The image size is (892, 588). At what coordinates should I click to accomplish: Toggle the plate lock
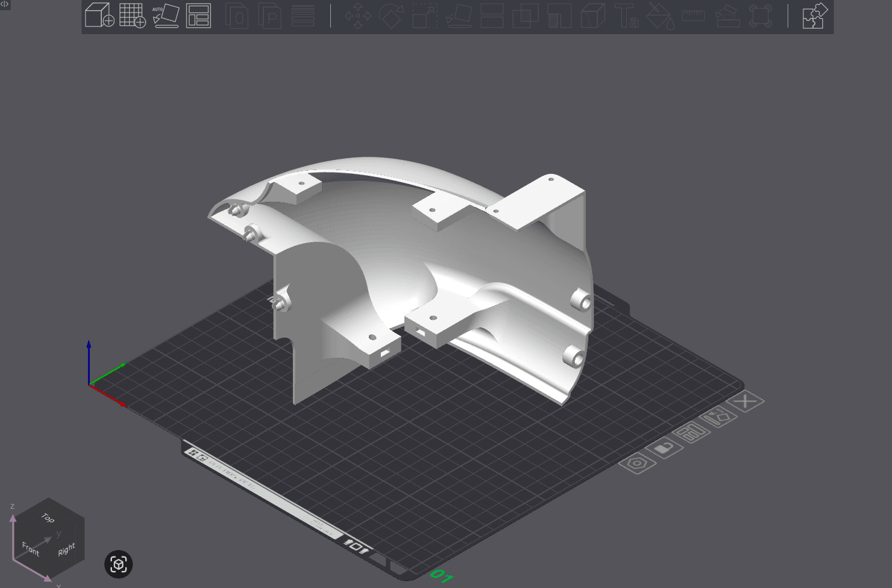coord(664,449)
